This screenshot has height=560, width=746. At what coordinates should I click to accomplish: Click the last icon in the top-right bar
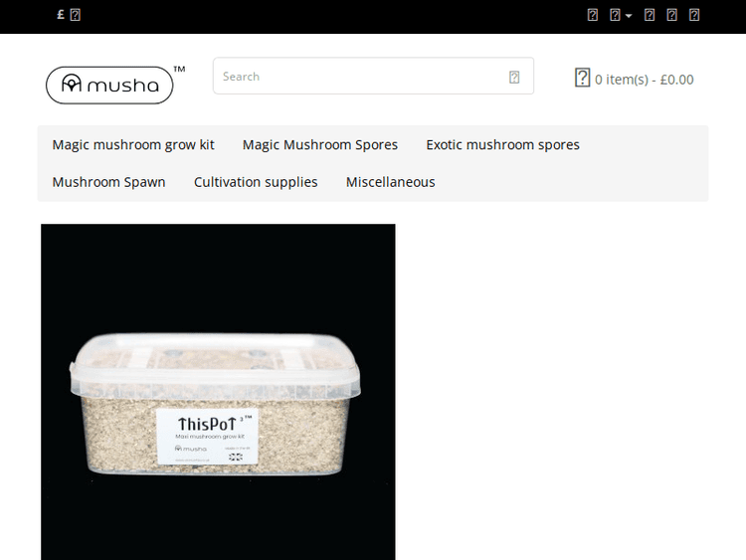[x=694, y=15]
